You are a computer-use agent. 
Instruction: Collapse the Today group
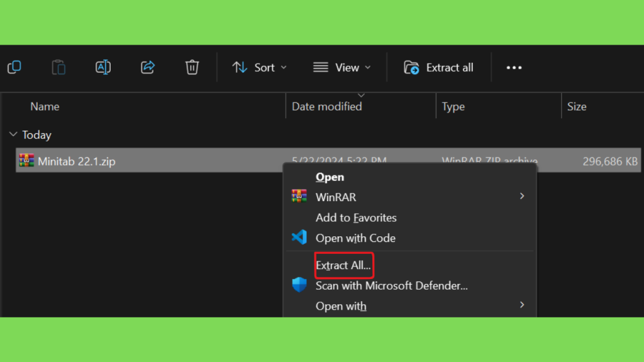(x=13, y=134)
